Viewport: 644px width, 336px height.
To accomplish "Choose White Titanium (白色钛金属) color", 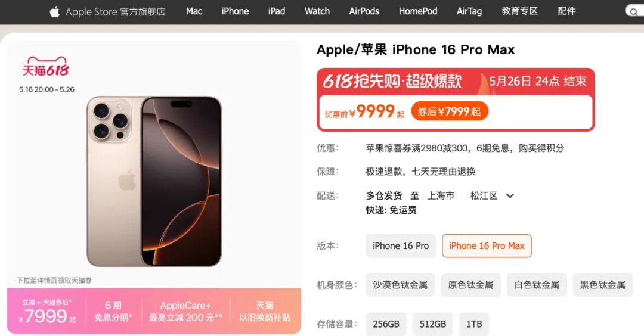I will (x=537, y=285).
